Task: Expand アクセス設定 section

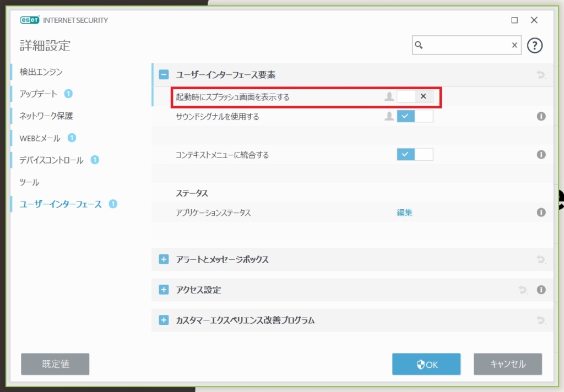Action: [x=164, y=290]
